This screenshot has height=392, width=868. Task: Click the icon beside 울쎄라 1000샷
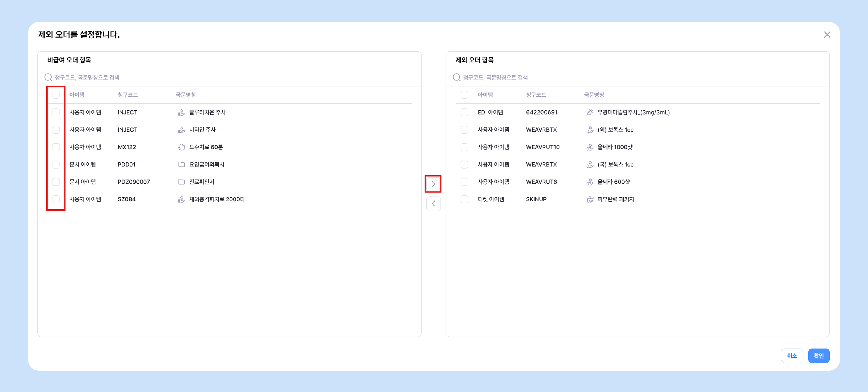click(x=590, y=147)
